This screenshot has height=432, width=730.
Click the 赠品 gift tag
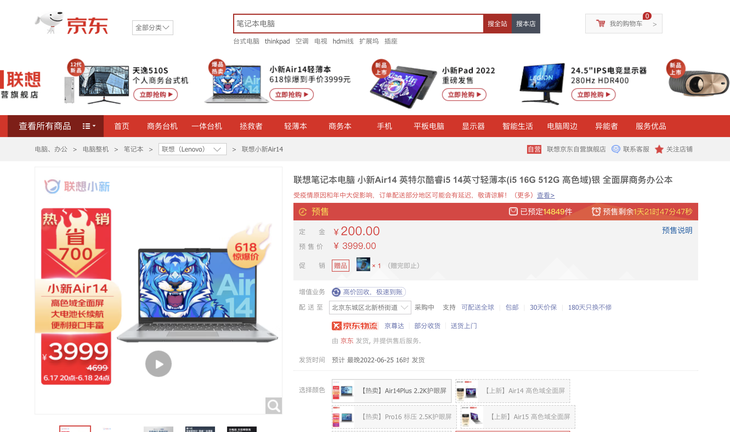tap(340, 265)
